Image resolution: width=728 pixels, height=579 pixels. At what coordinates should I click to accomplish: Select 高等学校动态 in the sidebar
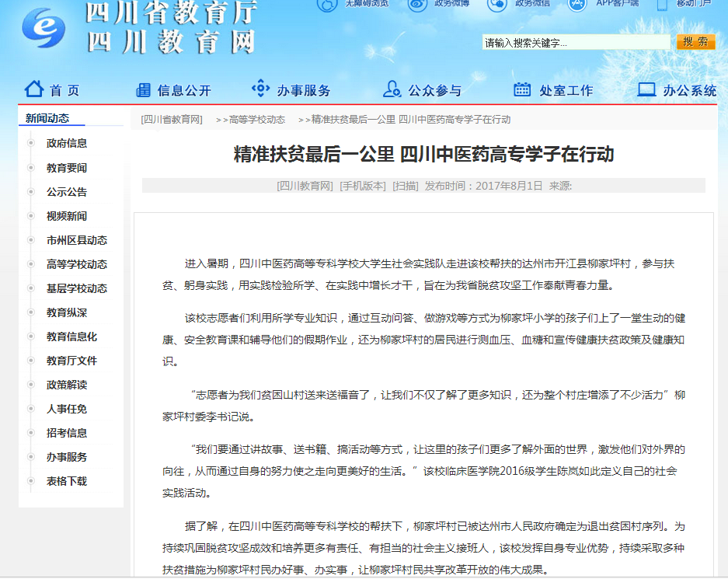pos(77,264)
